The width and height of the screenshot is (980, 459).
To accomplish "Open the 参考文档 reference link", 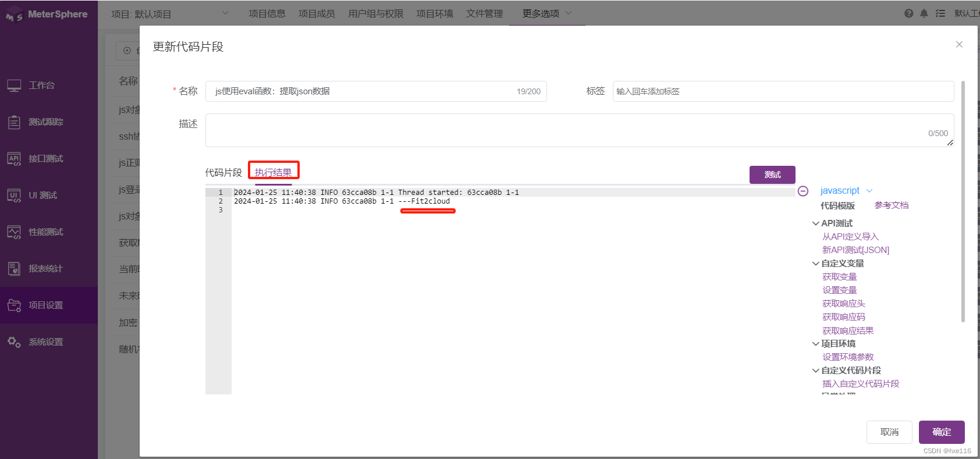I will point(892,205).
